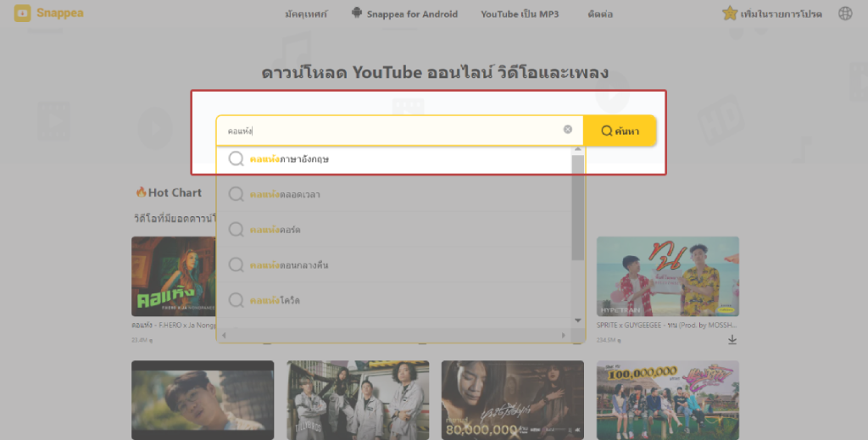Image resolution: width=868 pixels, height=440 pixels.
Task: Open Snappea for Android menu item
Action: 412,14
